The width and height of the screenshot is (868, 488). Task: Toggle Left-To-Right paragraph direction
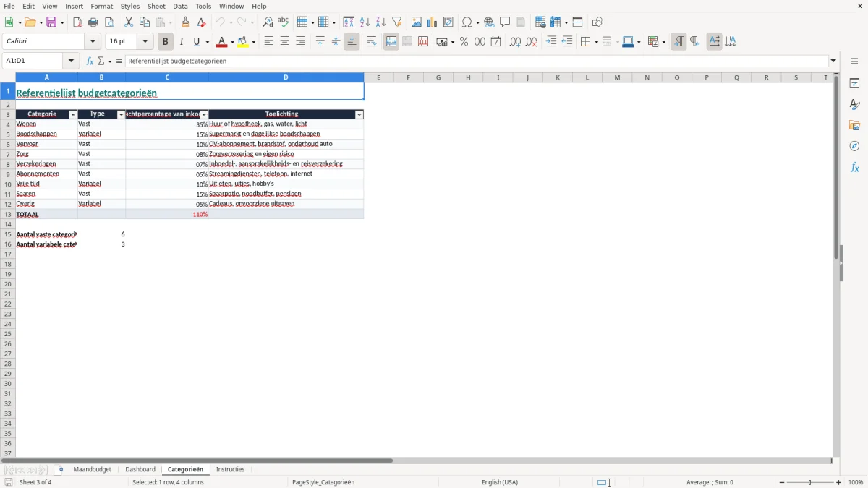point(678,42)
